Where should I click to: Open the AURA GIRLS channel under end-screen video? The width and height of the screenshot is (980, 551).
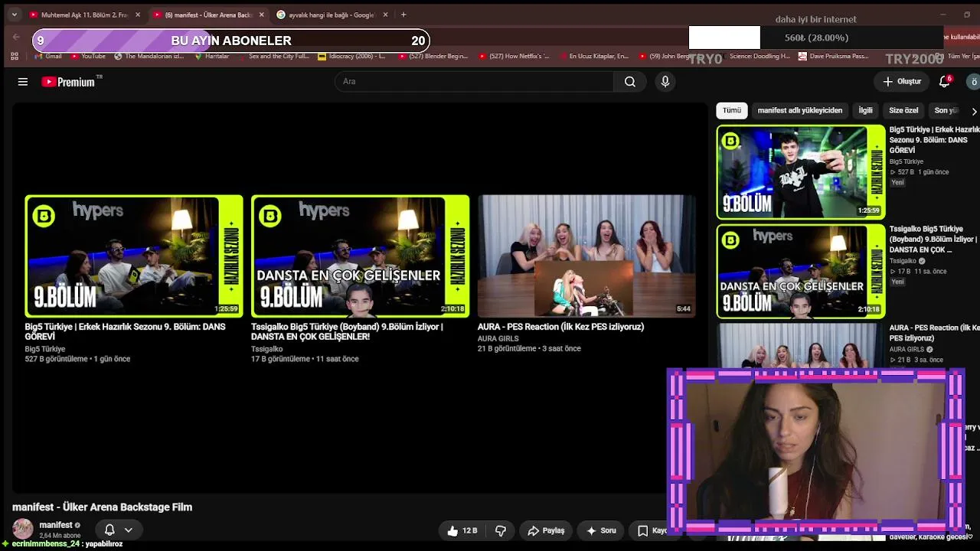pos(498,338)
